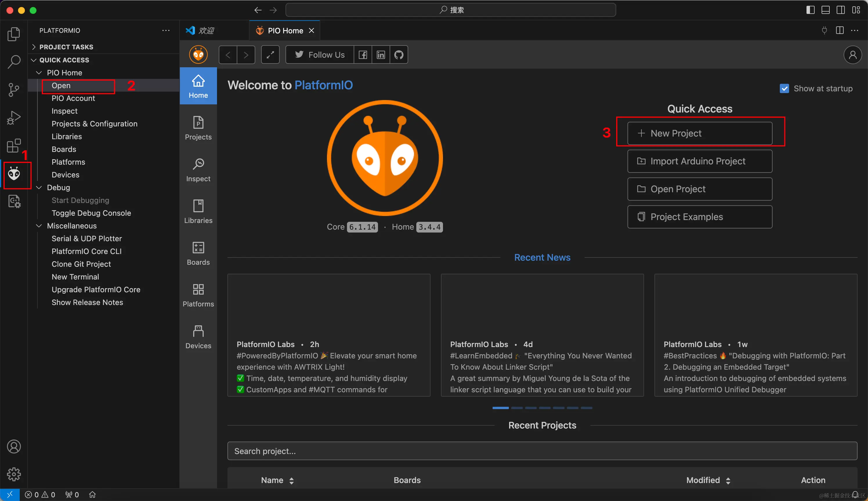
Task: Open the Extensions view
Action: click(14, 146)
